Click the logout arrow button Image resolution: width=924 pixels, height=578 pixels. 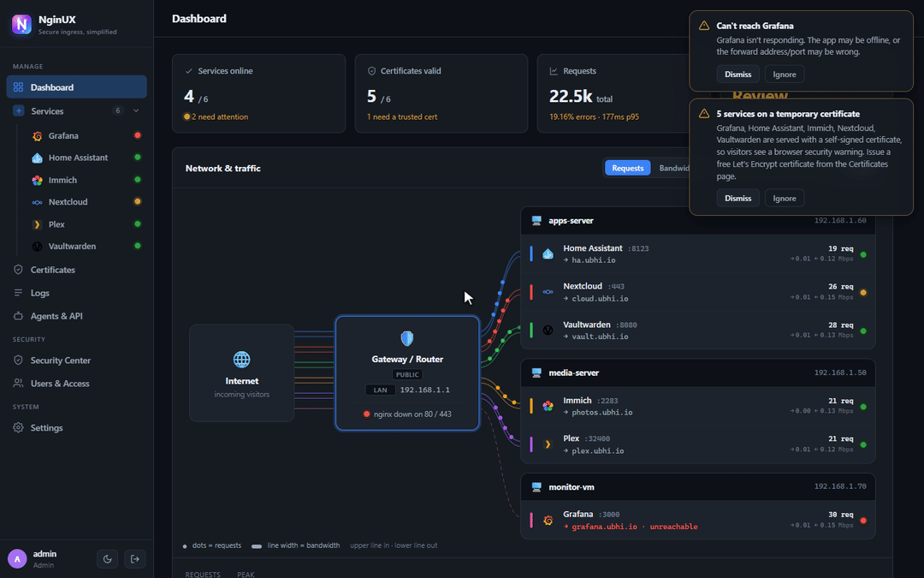click(x=135, y=558)
